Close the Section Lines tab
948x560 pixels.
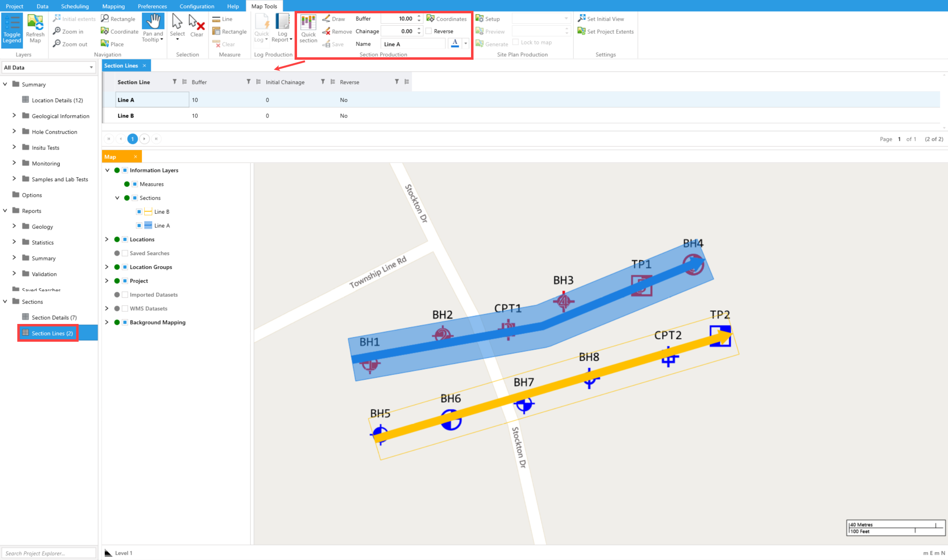[144, 66]
